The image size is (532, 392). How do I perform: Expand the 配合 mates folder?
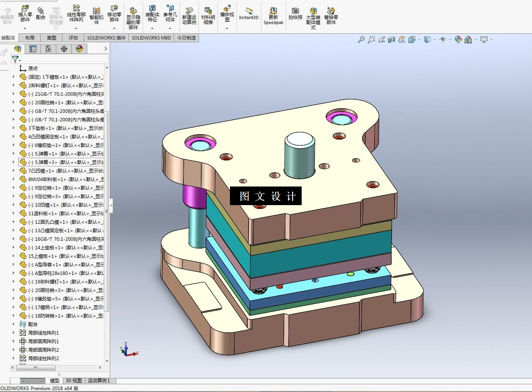click(14, 324)
